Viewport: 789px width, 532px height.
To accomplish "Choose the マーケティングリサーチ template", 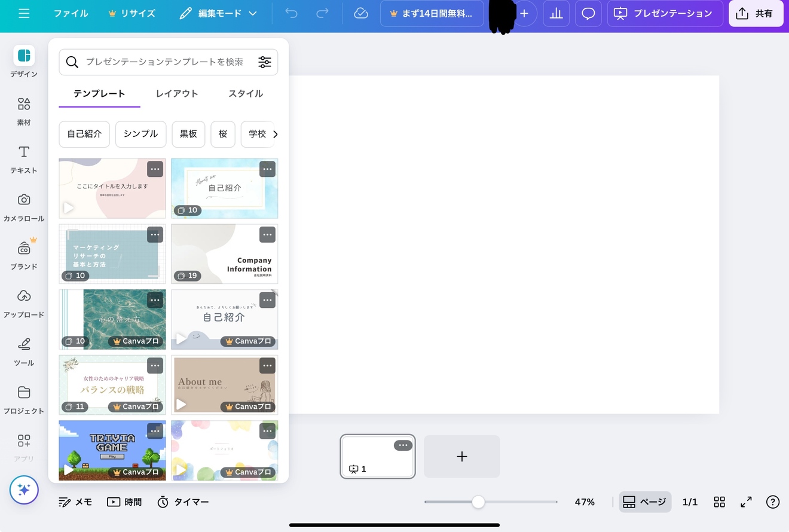I will click(x=112, y=254).
